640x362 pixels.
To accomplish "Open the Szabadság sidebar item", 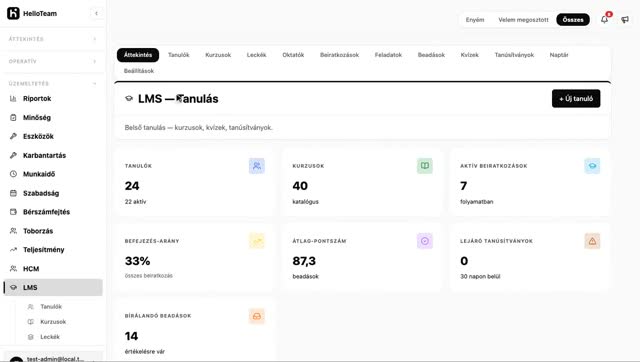I will [53, 193].
